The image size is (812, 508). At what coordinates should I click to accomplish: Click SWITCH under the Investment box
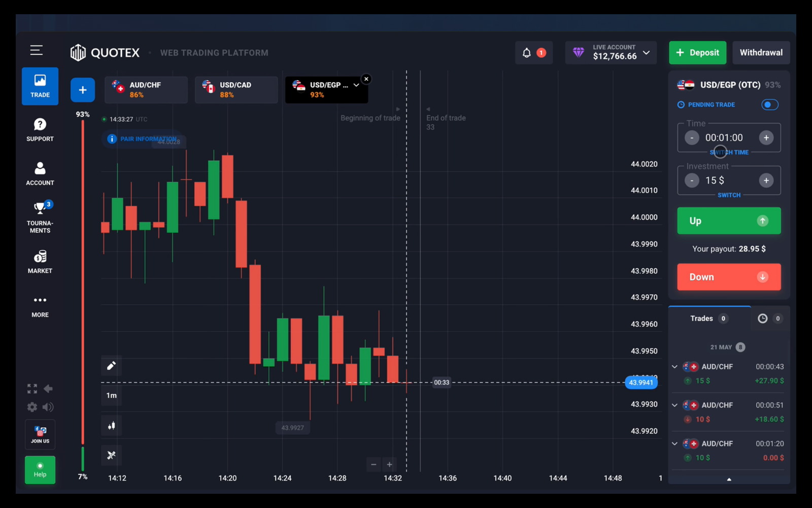click(x=729, y=195)
